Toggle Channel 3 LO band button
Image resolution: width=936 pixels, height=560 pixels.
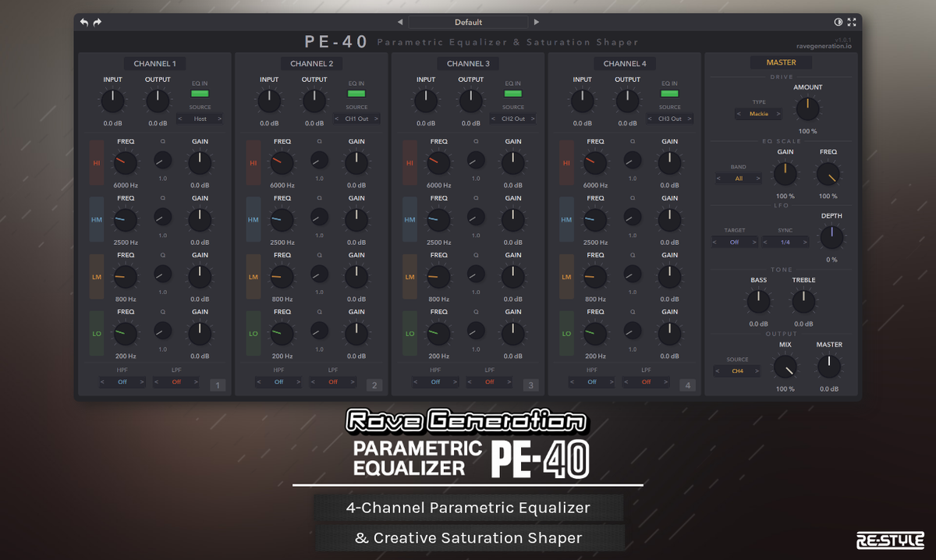tap(410, 334)
